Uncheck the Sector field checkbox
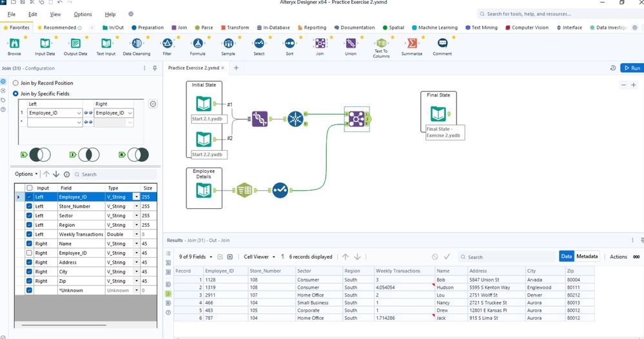The width and height of the screenshot is (644, 339). [x=29, y=215]
